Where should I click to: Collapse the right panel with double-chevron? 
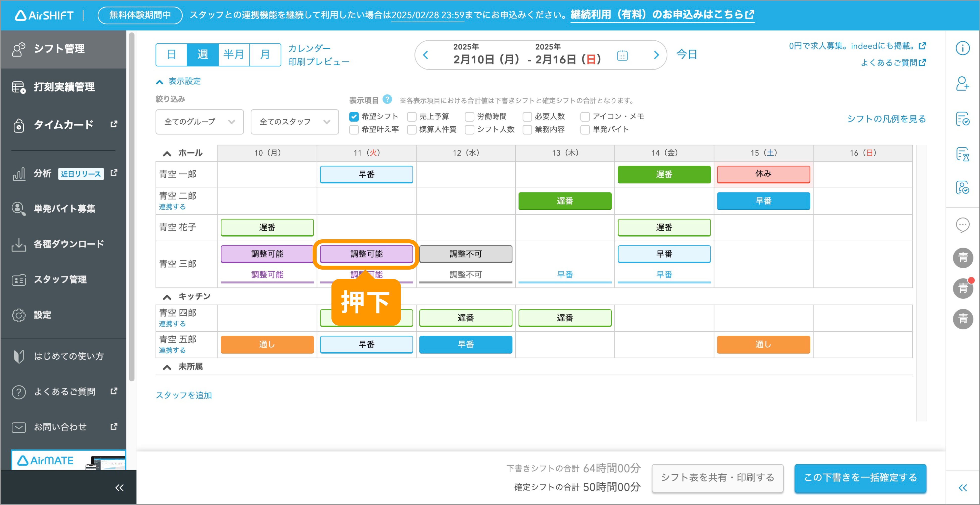click(962, 487)
